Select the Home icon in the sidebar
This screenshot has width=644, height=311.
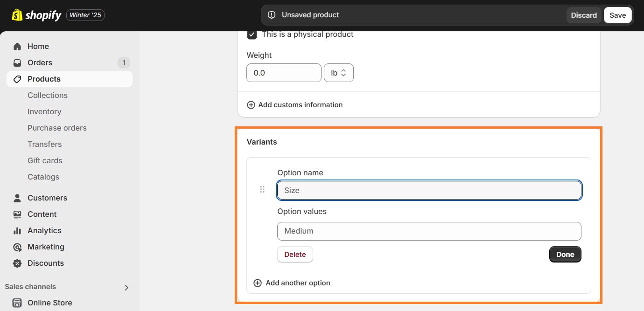(17, 46)
